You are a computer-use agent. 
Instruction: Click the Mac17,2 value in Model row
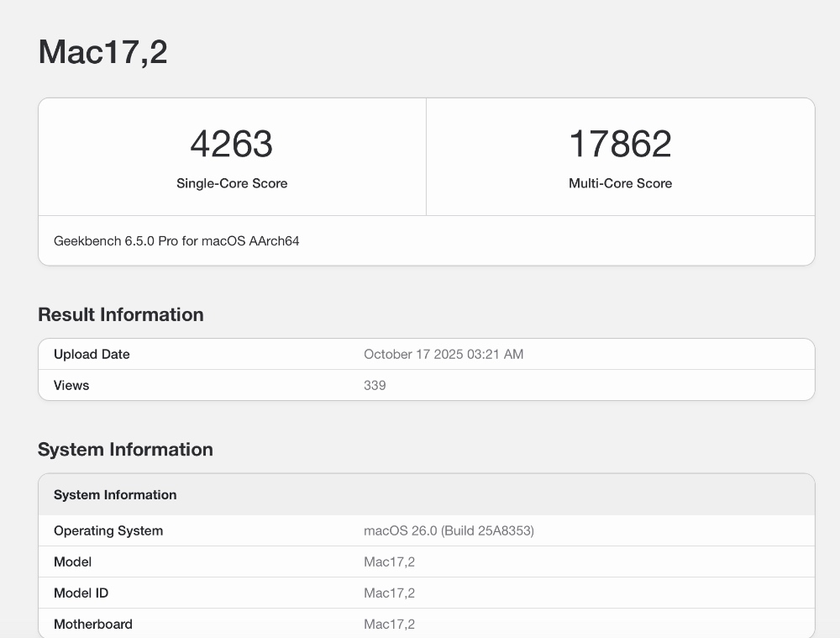(x=389, y=562)
